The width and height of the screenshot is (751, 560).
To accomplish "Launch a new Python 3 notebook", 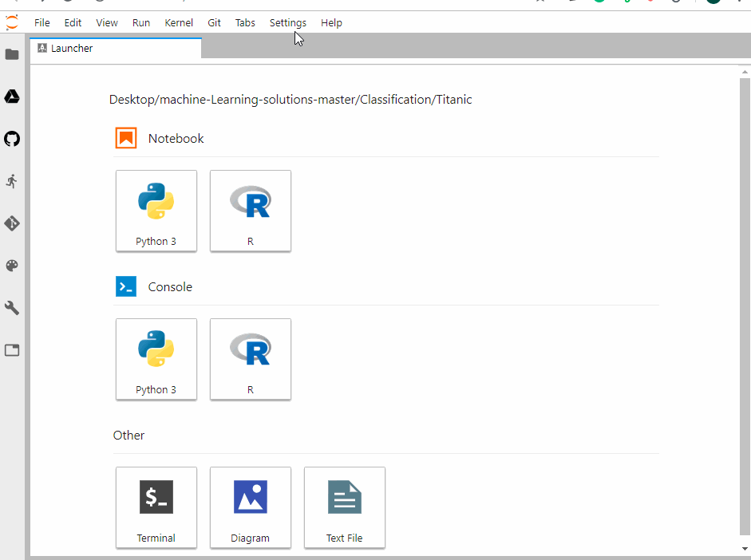I will 156,211.
